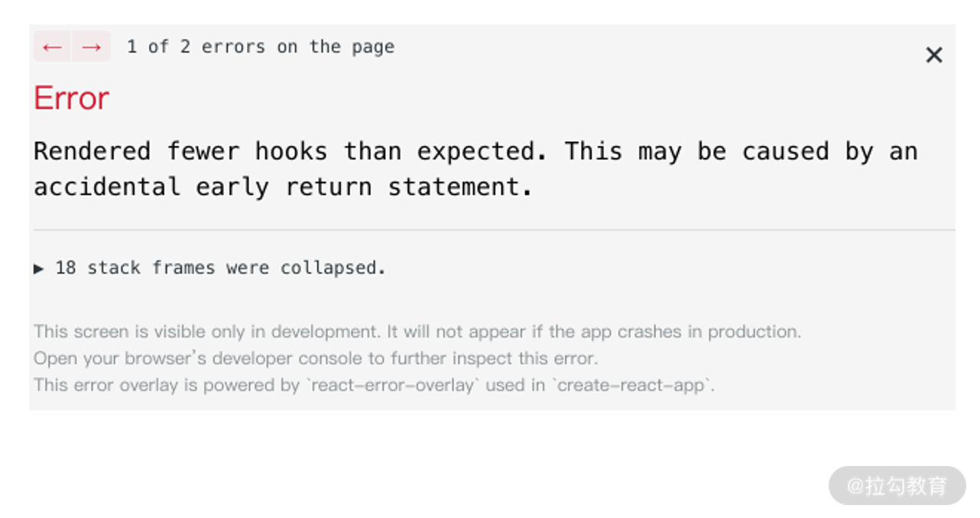Click the '@拉勾教育' watermark badge

[897, 485]
